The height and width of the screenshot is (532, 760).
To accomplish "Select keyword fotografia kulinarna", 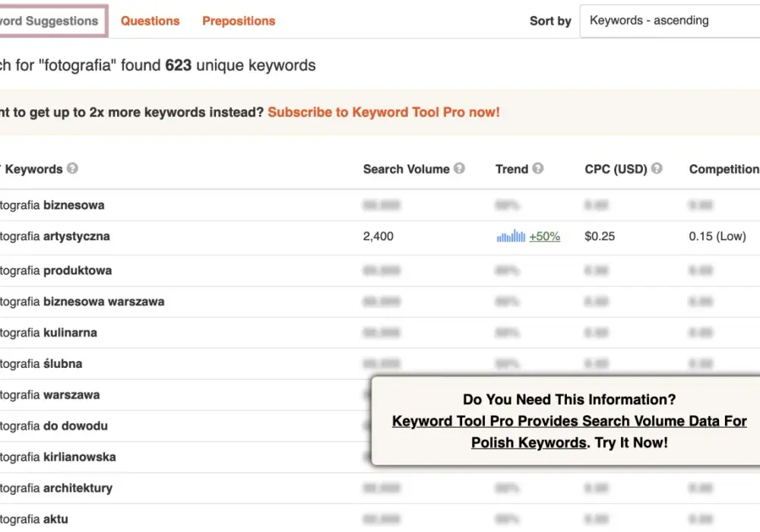I will 49,332.
